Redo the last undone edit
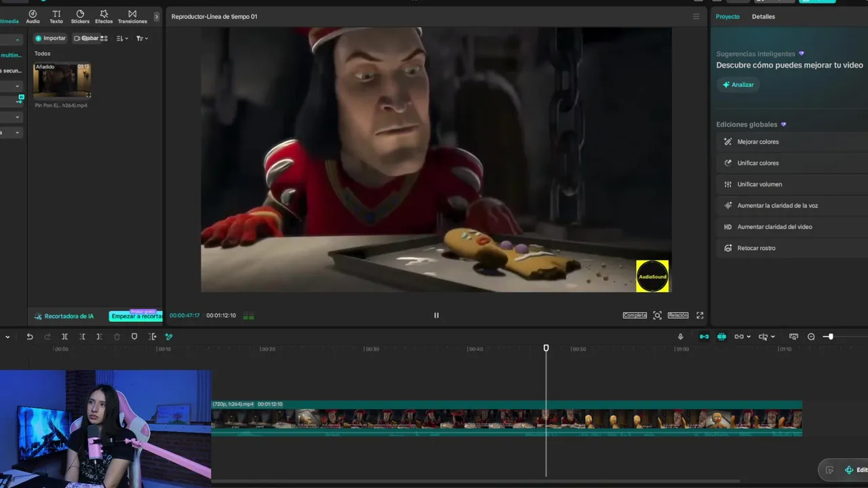Screen dimensions: 868x488 tap(47, 337)
